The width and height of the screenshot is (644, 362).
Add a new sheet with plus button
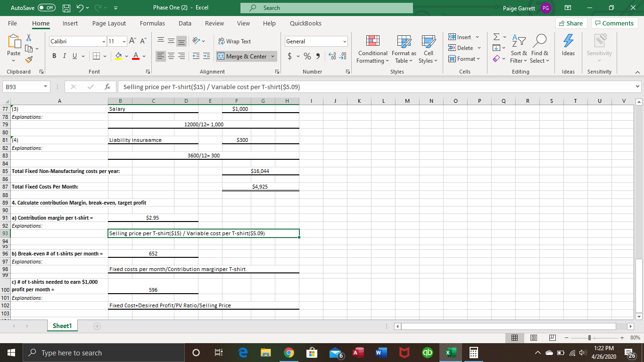click(x=98, y=326)
